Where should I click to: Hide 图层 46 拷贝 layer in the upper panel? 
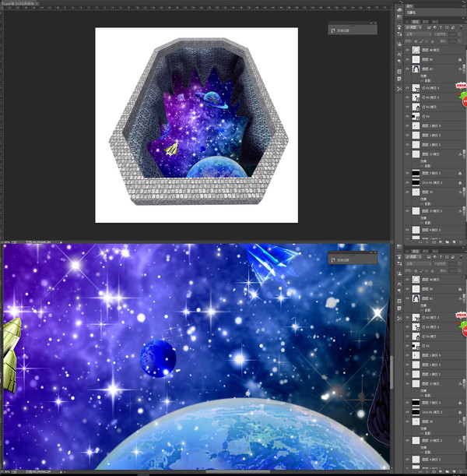point(407,50)
